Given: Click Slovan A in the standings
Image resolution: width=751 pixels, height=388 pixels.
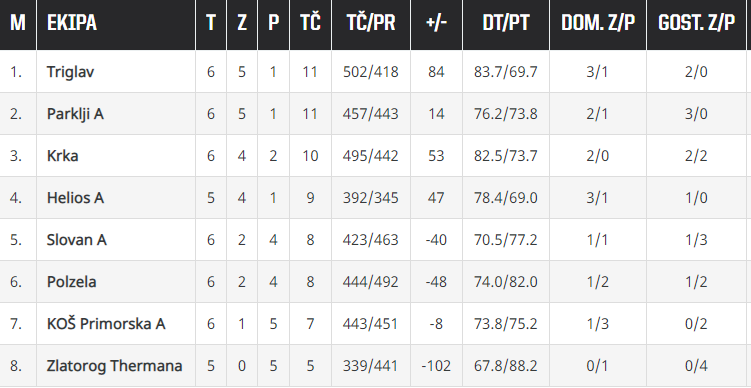Looking at the screenshot, I should pyautogui.click(x=77, y=240).
